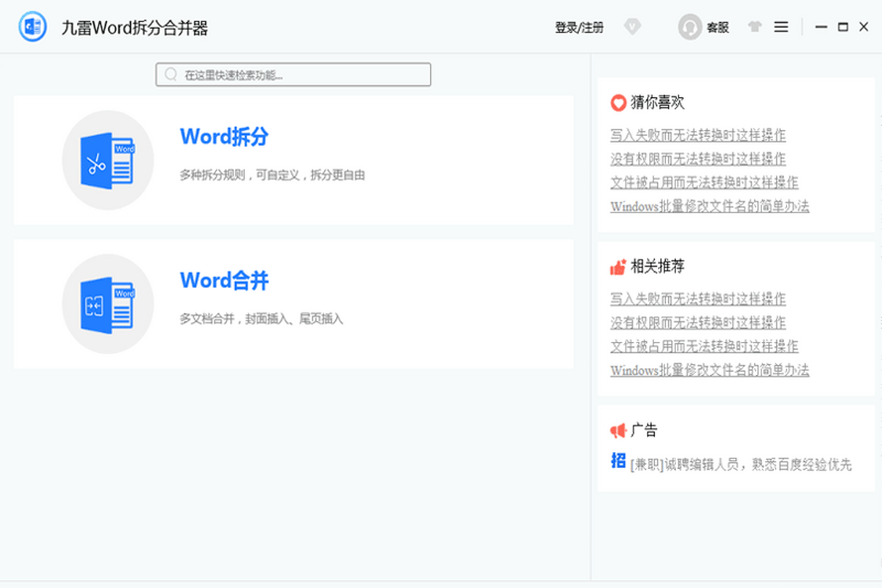Open link 写入失败而无法转换时这样操作

(x=698, y=135)
